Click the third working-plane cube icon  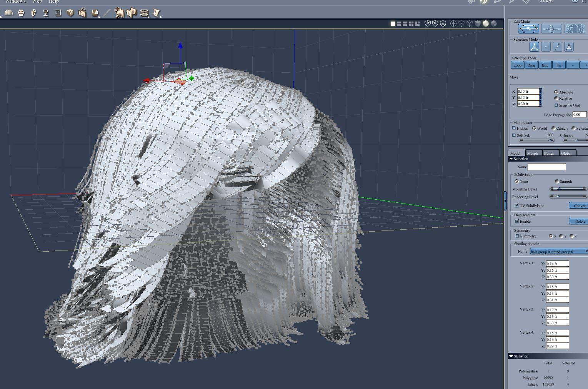pyautogui.click(x=443, y=23)
